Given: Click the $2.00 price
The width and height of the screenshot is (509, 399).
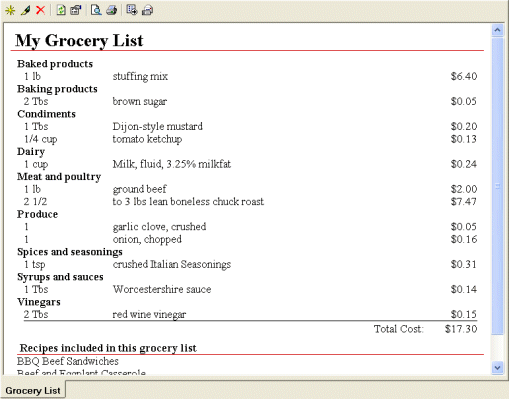Looking at the screenshot, I should pos(464,189).
